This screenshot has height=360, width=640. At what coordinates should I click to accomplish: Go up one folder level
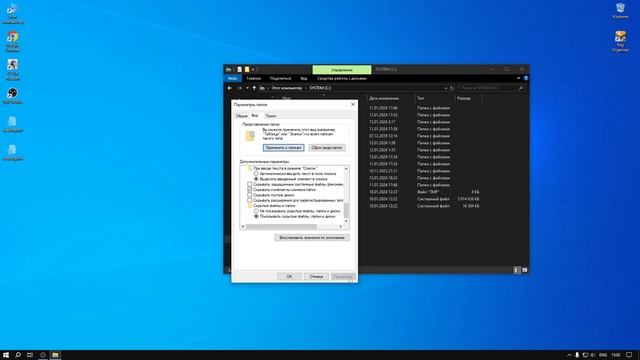click(x=254, y=88)
